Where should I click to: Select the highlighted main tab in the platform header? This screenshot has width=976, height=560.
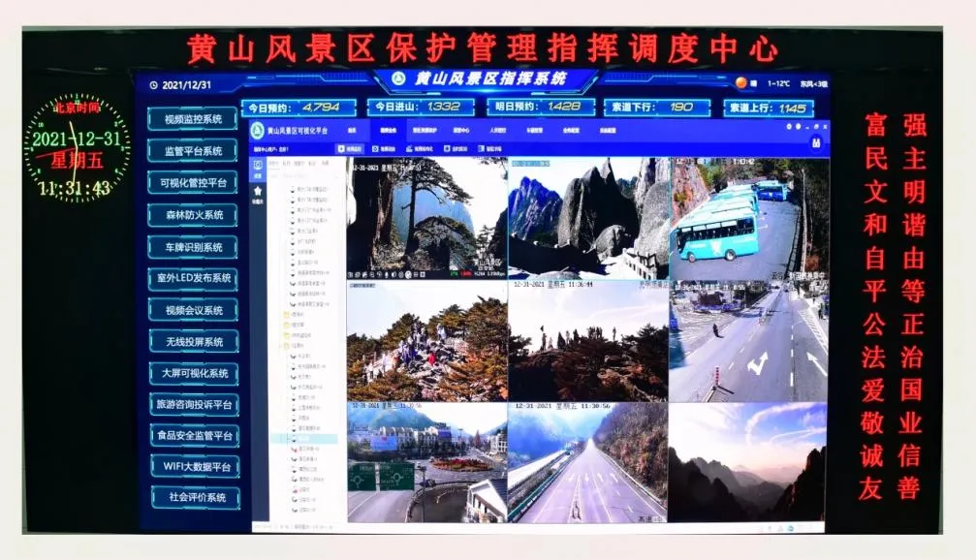tap(388, 130)
